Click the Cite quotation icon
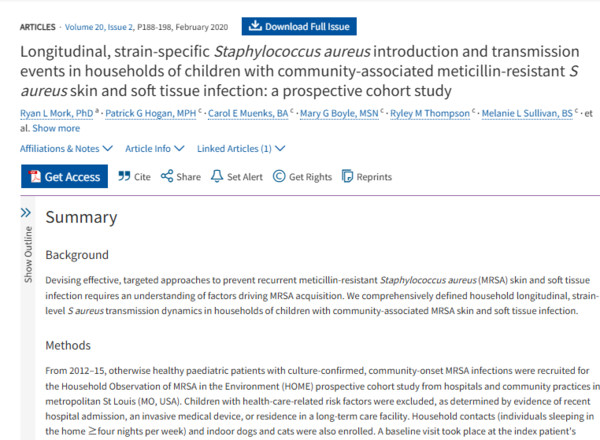This screenshot has width=600, height=440. click(x=124, y=177)
